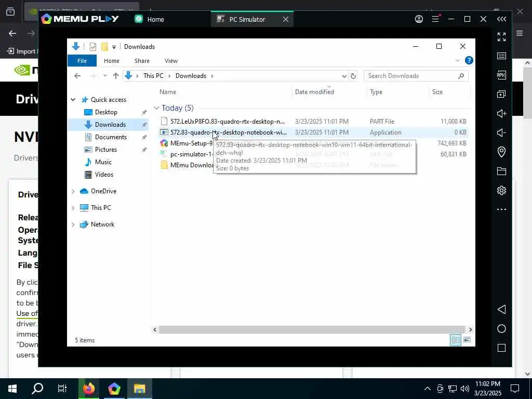This screenshot has height=399, width=532.
Task: Expand the This PC tree node
Action: (x=73, y=208)
